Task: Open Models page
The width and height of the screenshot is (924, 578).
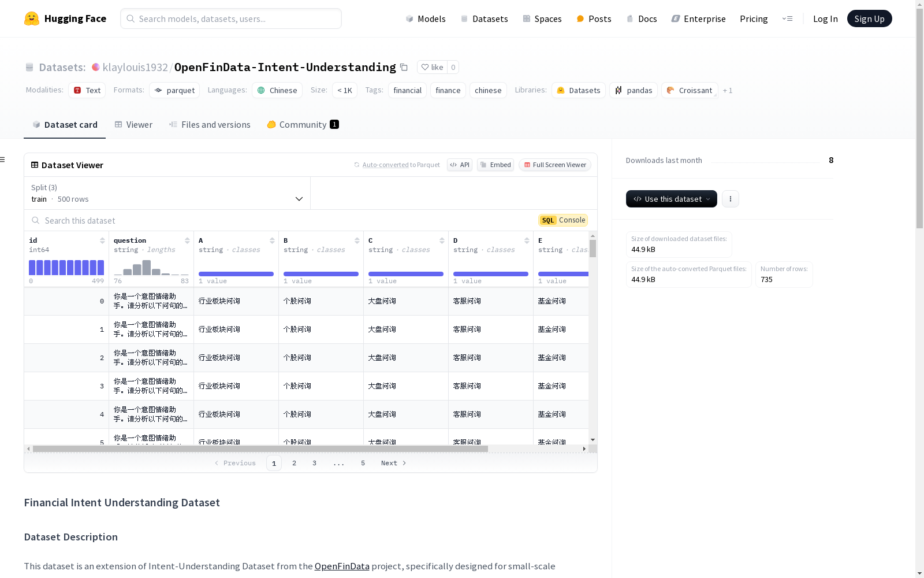Action: click(x=426, y=18)
